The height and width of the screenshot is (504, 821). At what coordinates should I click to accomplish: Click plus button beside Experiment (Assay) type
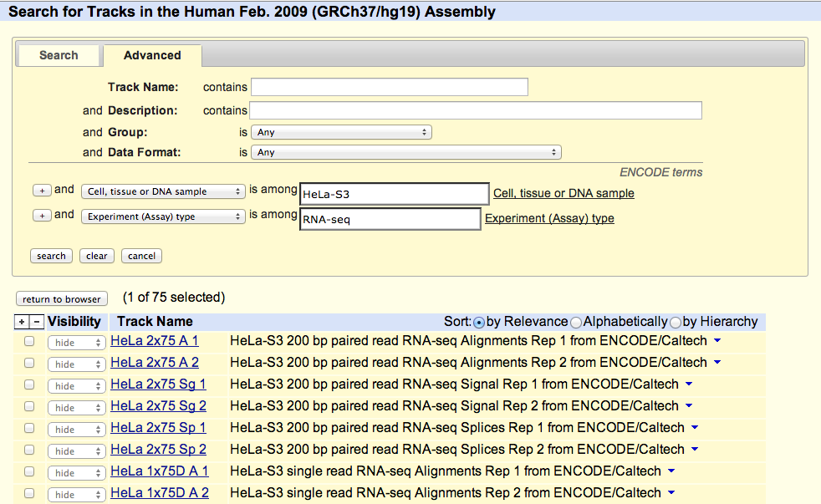coord(41,216)
